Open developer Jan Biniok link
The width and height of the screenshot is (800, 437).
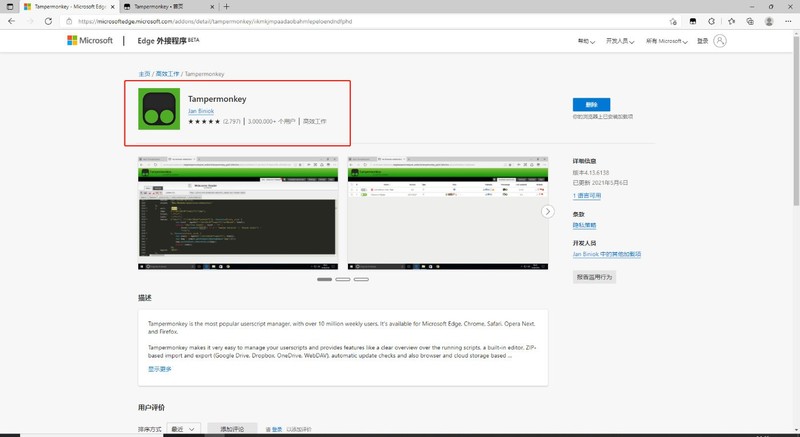click(201, 111)
